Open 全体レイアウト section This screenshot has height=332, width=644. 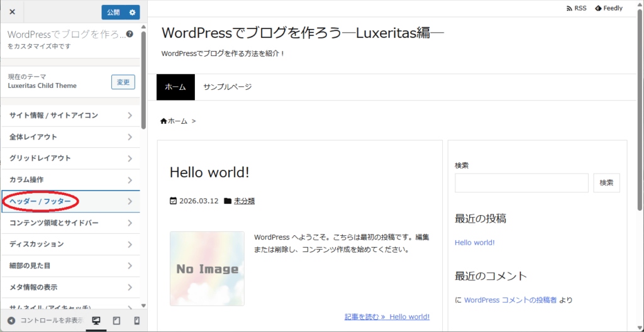[x=70, y=137]
